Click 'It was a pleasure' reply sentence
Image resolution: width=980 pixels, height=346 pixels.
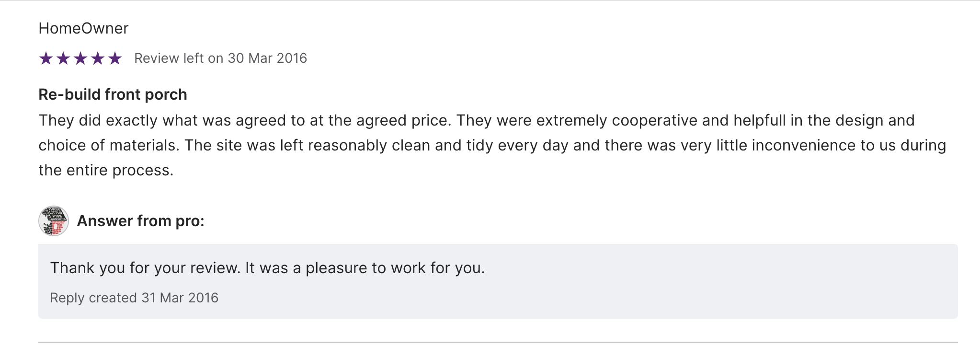tap(365, 268)
